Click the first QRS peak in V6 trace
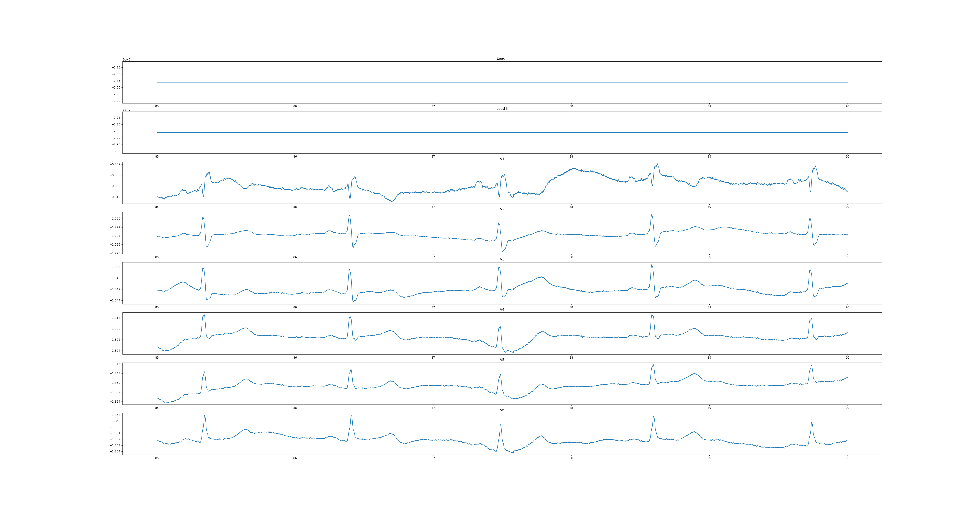The image size is (980, 511). (205, 415)
